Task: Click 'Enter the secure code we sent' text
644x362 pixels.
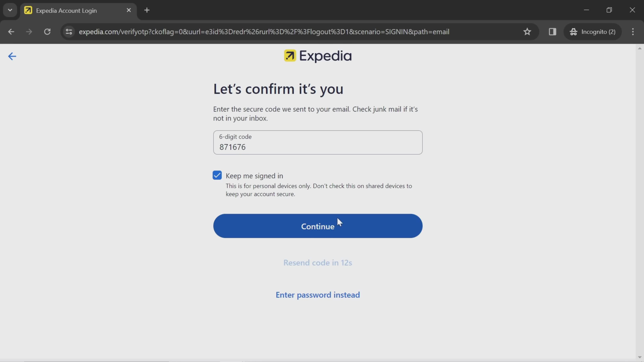Action: pyautogui.click(x=315, y=113)
